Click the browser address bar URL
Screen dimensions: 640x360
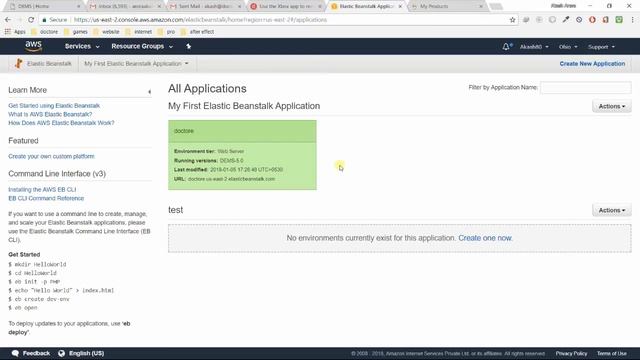point(200,20)
